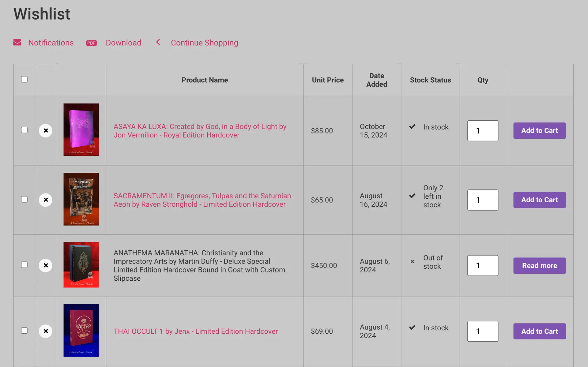Open the SACRAMENTUM II product link
The image size is (588, 367).
[202, 200]
